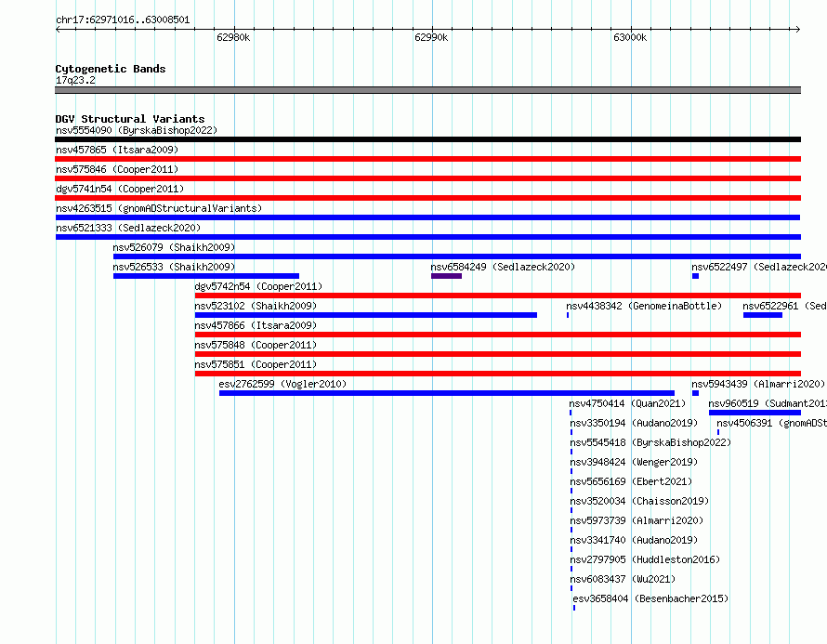The height and width of the screenshot is (644, 827).
Task: Open nsv4750414 (Quan2021) label
Action: tap(627, 403)
